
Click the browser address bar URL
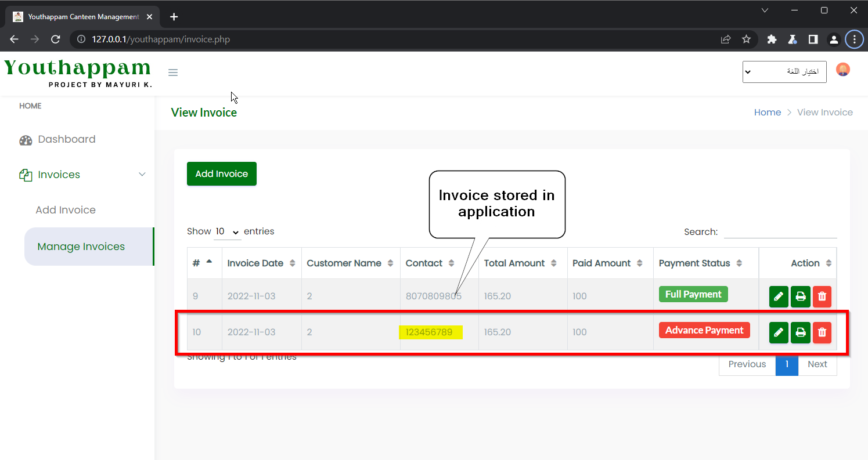(x=161, y=39)
